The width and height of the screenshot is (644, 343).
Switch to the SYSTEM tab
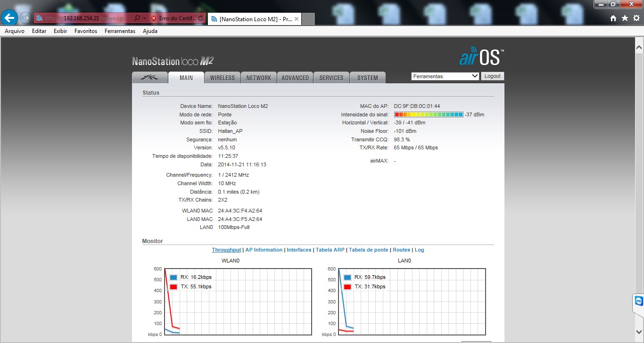pyautogui.click(x=368, y=78)
